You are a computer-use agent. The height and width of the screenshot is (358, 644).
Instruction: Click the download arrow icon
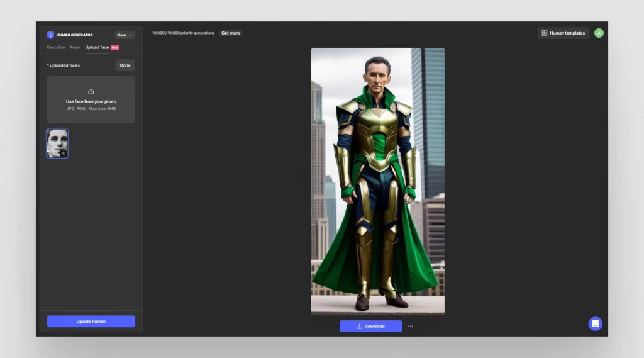[359, 326]
